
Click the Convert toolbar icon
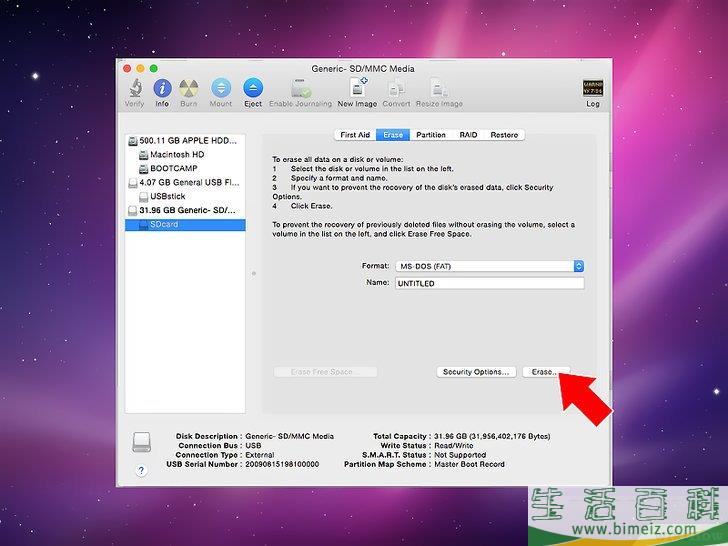click(x=396, y=88)
